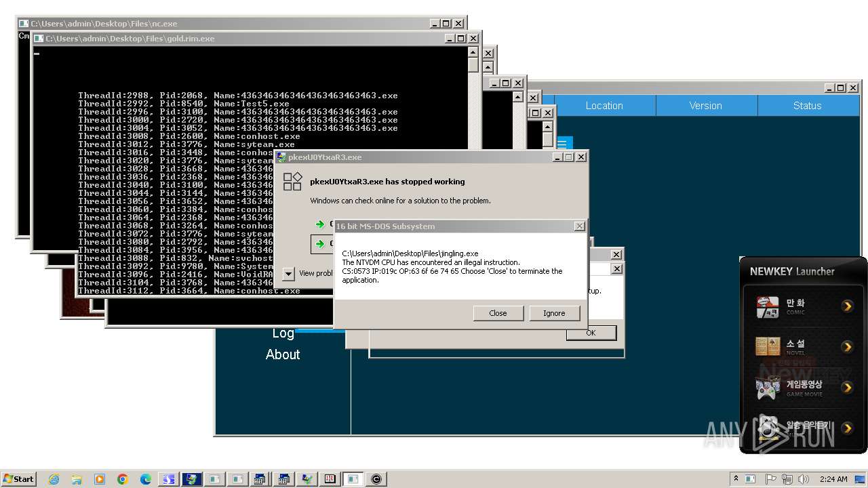
Task: Click pkexU0YtxaR3.exe title bar icon
Action: pyautogui.click(x=281, y=157)
